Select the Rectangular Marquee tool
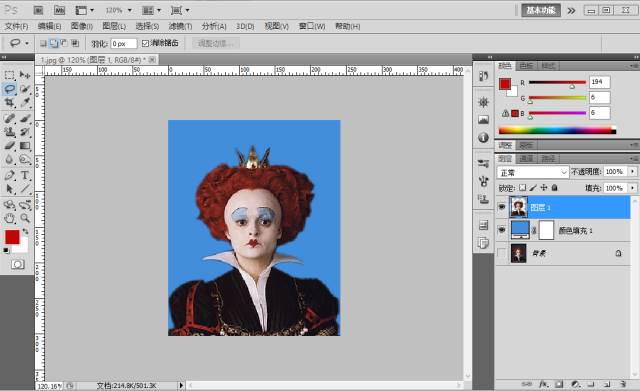Viewport: 640px width, 391px height. (x=9, y=75)
